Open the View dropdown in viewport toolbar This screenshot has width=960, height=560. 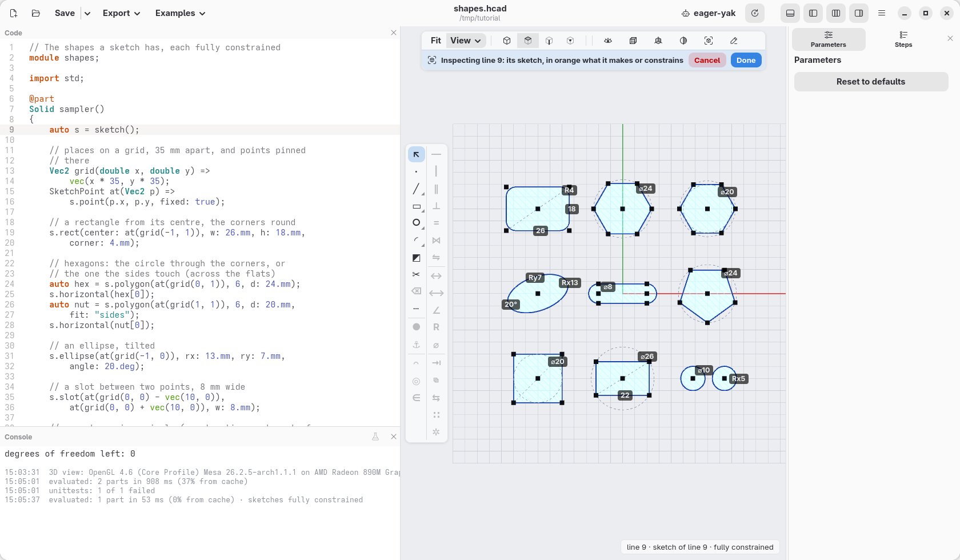tap(466, 41)
